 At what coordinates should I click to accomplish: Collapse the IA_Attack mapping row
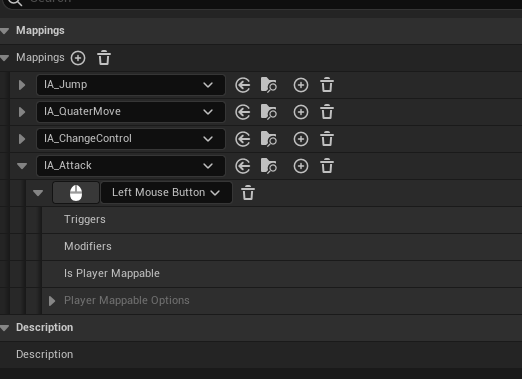point(22,166)
